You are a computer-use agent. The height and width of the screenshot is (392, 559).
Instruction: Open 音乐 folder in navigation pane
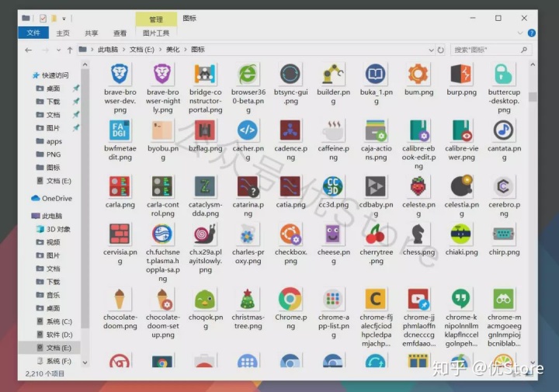[x=53, y=295]
